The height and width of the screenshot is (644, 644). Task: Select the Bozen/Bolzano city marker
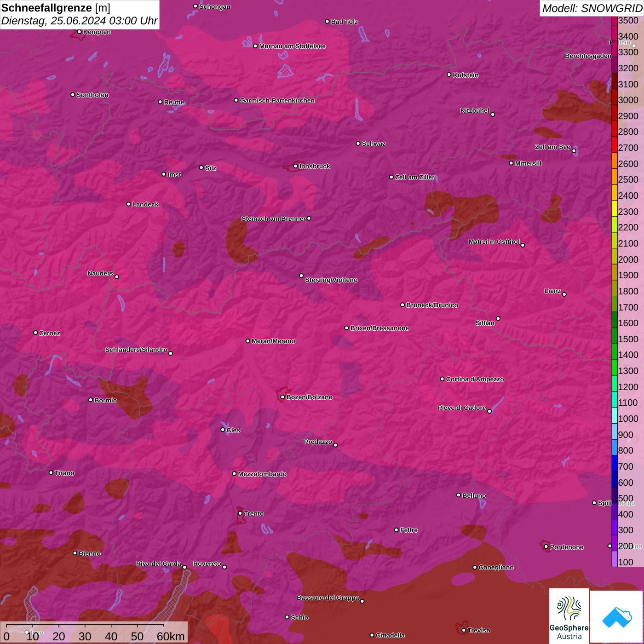pyautogui.click(x=282, y=397)
